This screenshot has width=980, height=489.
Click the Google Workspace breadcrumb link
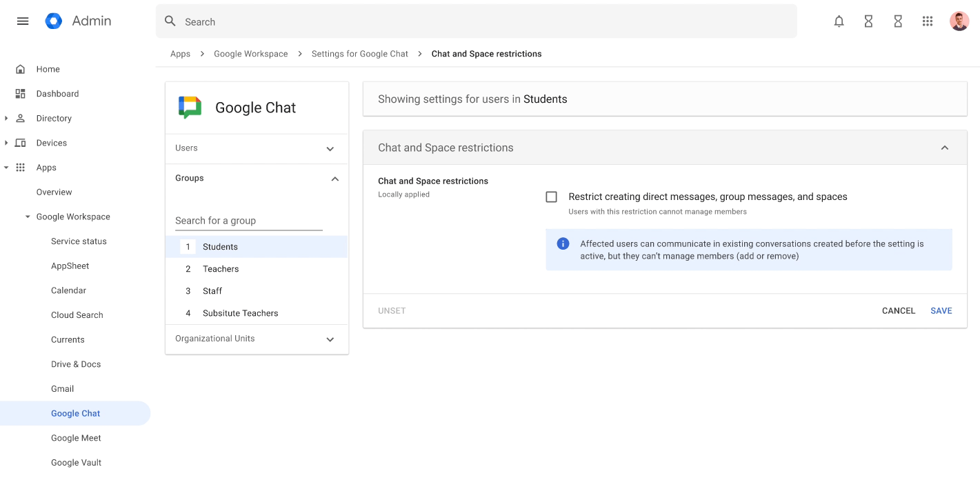tap(251, 54)
